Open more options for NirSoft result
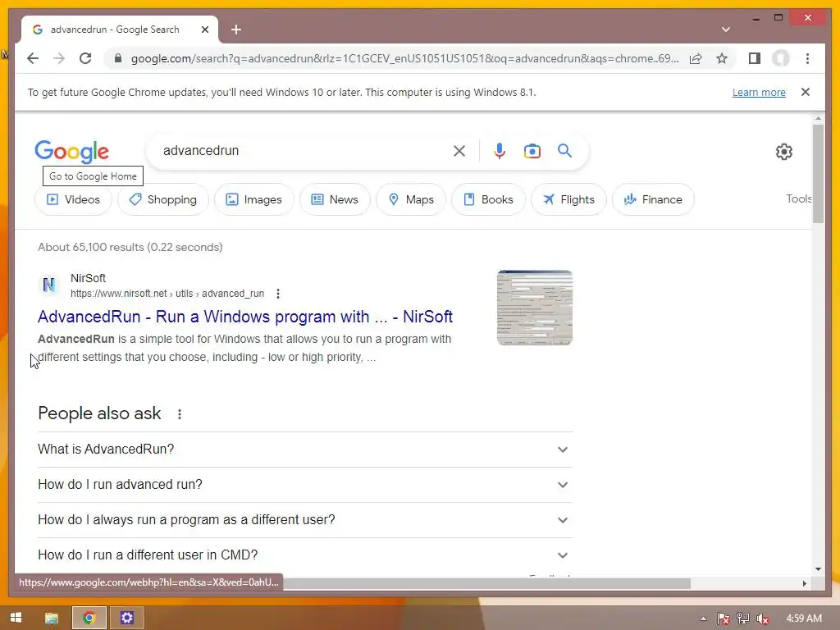This screenshot has height=630, width=840. click(277, 294)
